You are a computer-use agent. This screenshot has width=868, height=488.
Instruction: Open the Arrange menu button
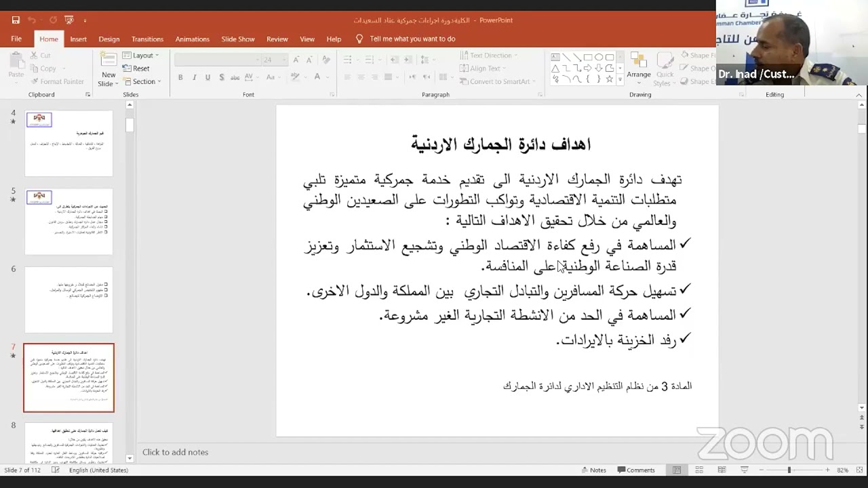click(639, 68)
